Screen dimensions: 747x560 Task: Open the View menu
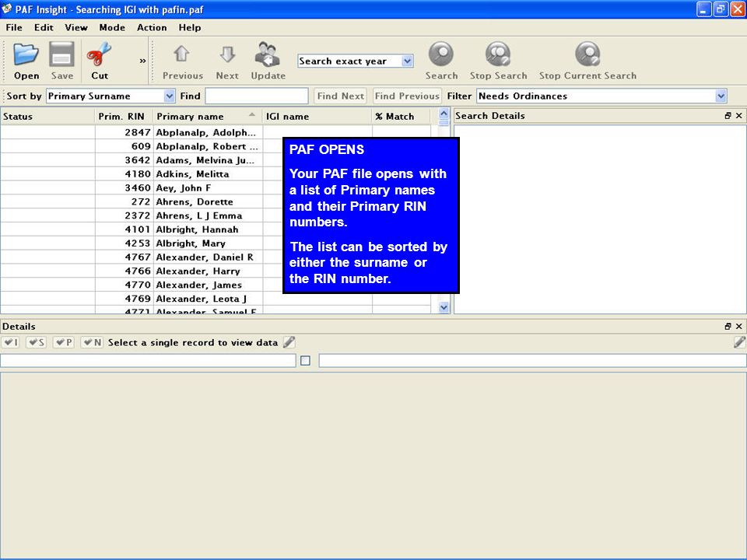pyautogui.click(x=76, y=28)
